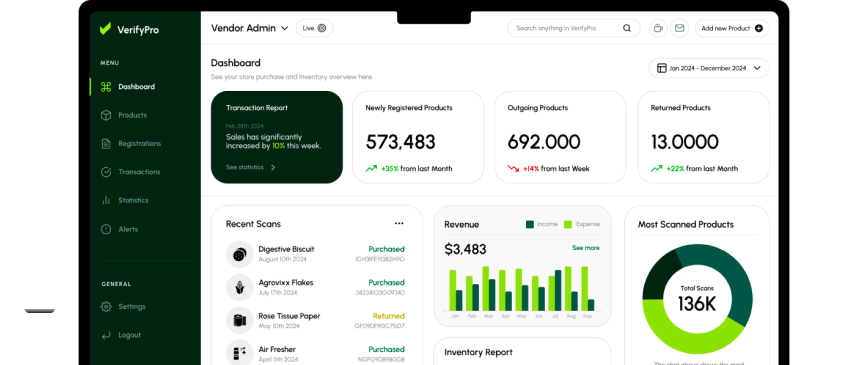
Task: Select the Logout menu entry
Action: (x=130, y=335)
